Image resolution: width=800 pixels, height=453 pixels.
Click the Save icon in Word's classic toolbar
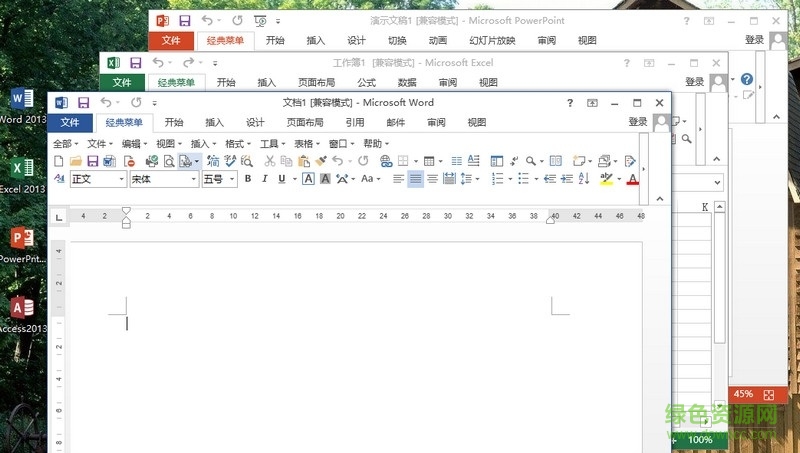92,161
